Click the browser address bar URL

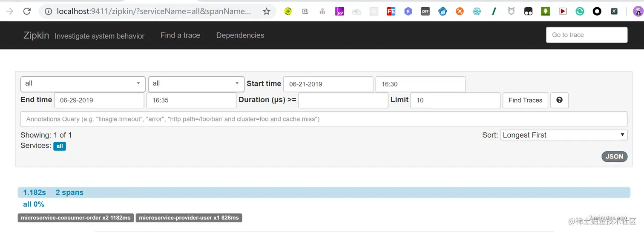click(154, 12)
